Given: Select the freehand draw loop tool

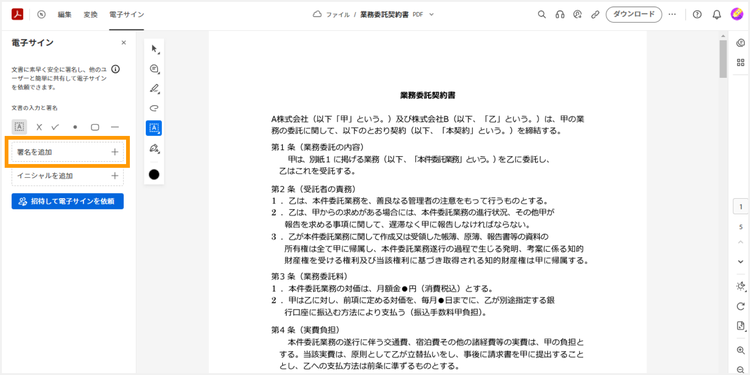Looking at the screenshot, I should point(154,108).
